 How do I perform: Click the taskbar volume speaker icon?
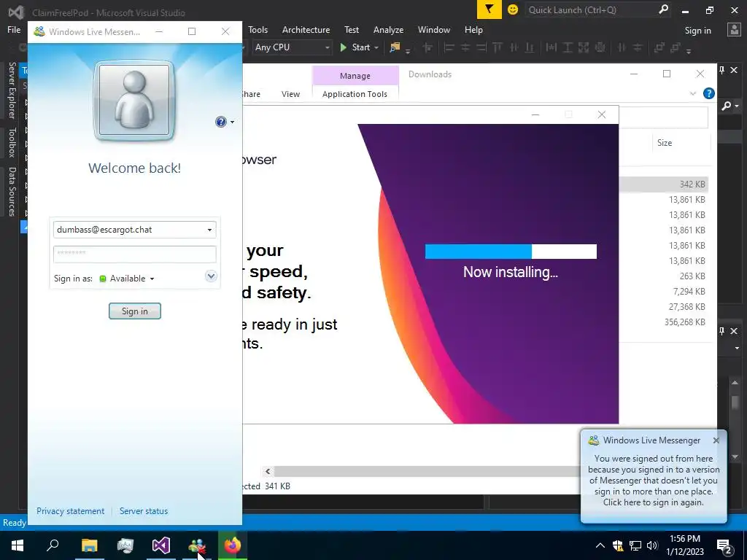click(x=652, y=545)
